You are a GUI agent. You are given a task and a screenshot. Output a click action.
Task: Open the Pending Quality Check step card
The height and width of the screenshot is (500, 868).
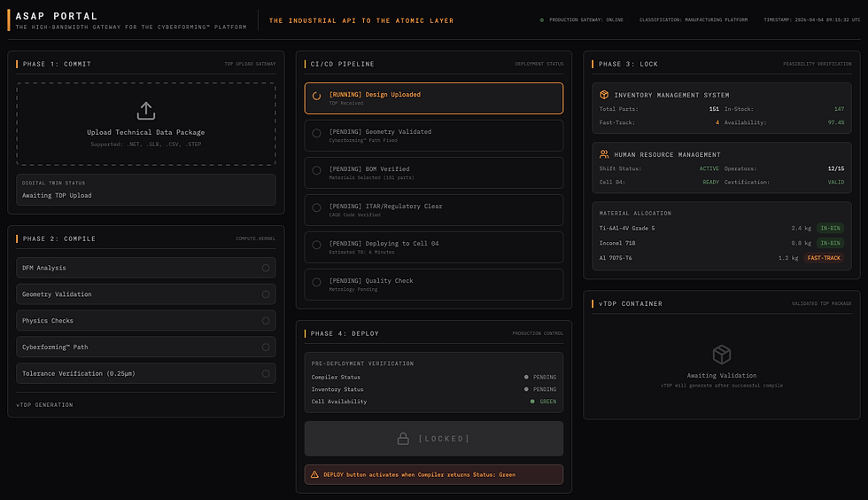433,284
